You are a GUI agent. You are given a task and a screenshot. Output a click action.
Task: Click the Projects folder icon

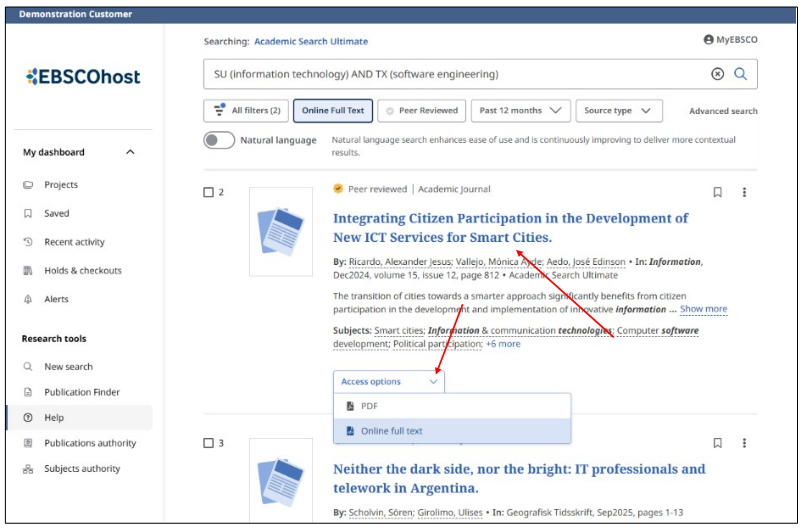pyautogui.click(x=28, y=184)
